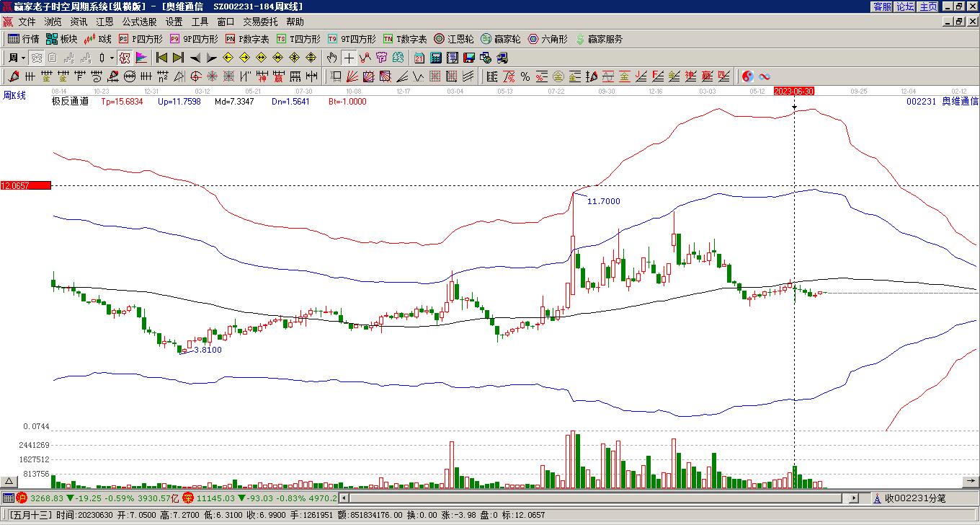Click the 论坛 forum link

[905, 6]
